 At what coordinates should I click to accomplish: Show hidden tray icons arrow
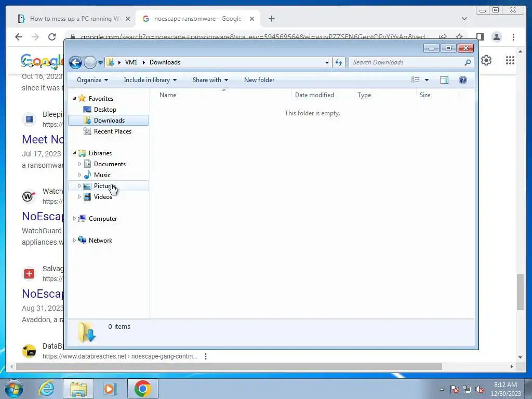click(x=442, y=389)
